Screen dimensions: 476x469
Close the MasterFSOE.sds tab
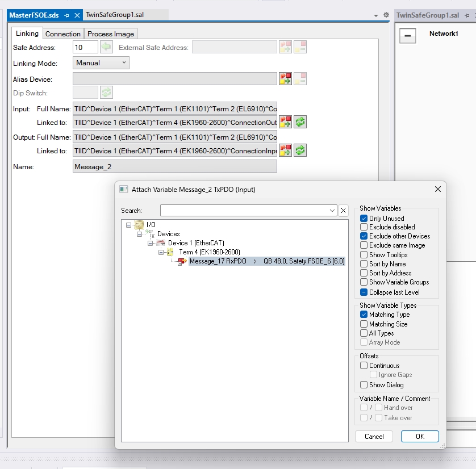pyautogui.click(x=77, y=15)
